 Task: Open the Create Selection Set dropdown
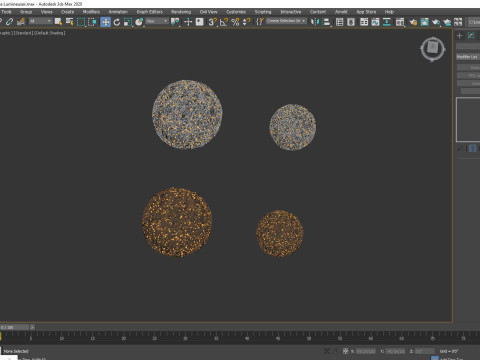(x=286, y=21)
